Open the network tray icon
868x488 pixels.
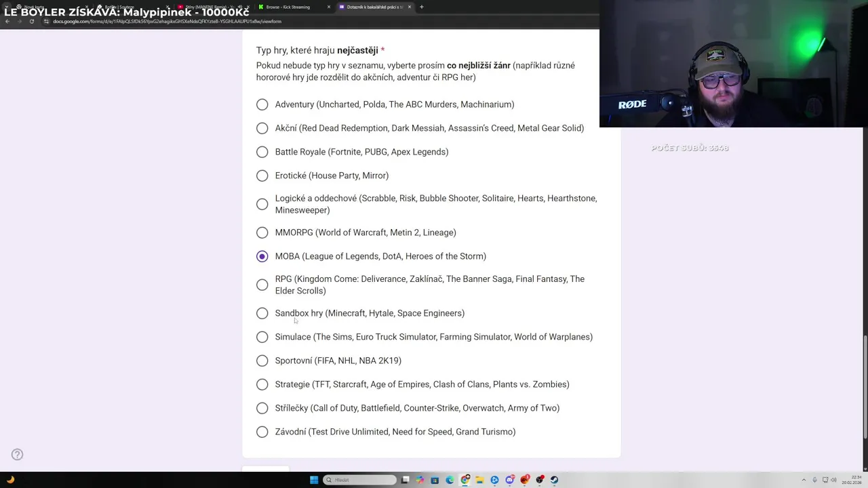click(825, 480)
